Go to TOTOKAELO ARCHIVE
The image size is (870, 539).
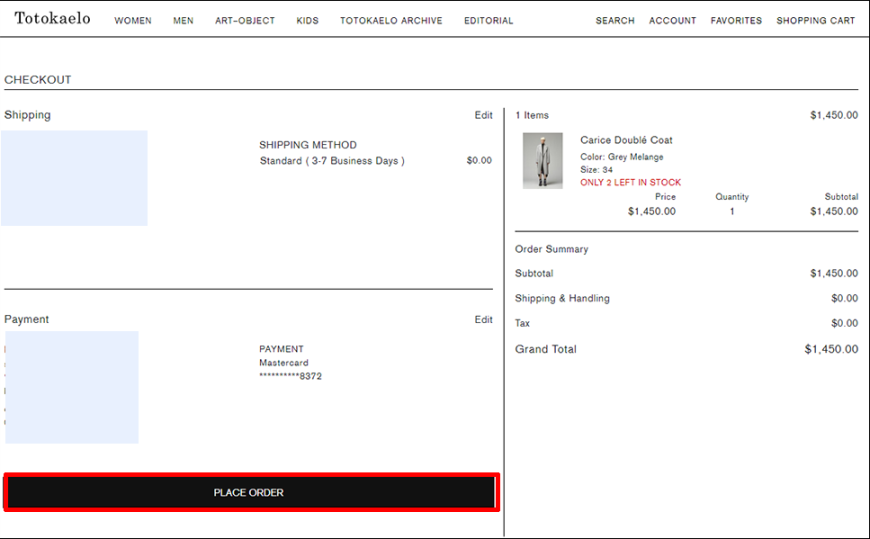click(x=391, y=21)
